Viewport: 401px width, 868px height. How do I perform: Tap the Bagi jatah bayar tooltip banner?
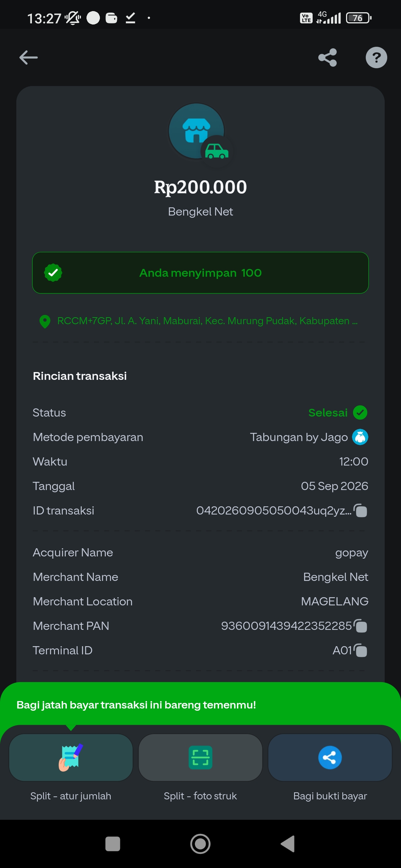pos(200,704)
